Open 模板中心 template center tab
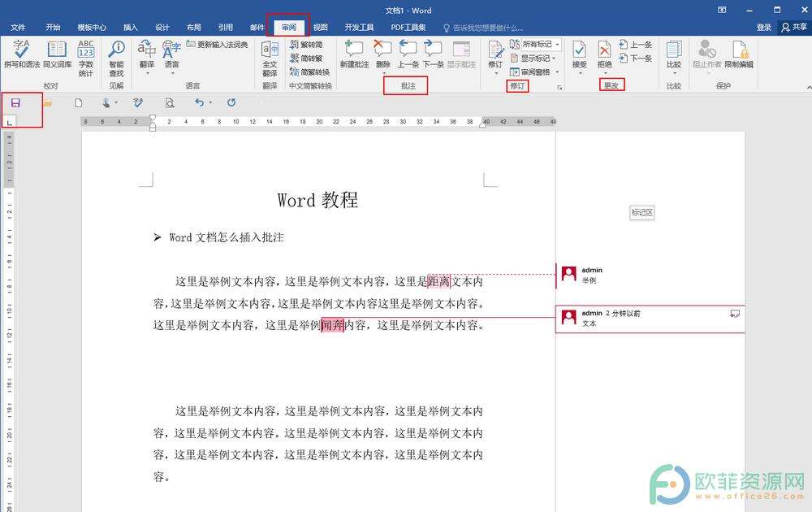Viewport: 812px width, 512px height. tap(92, 27)
